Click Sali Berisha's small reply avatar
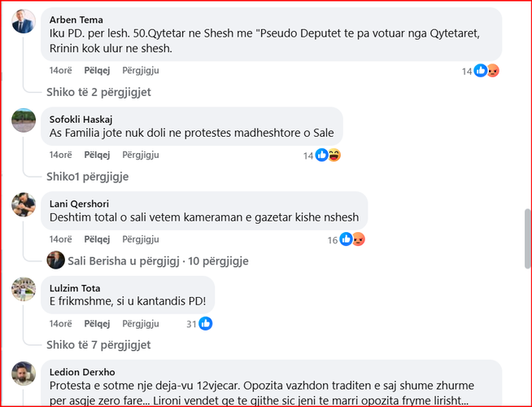This screenshot has height=407, width=532. [56, 260]
